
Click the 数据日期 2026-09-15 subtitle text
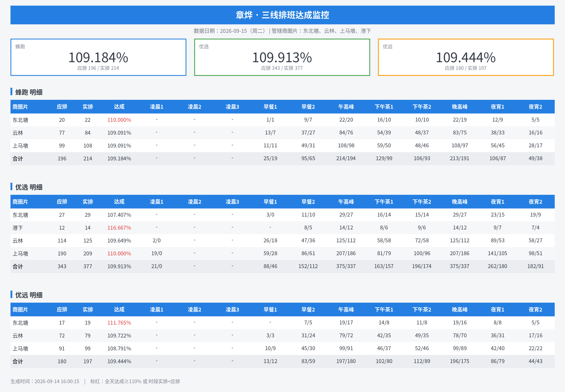[x=282, y=31]
